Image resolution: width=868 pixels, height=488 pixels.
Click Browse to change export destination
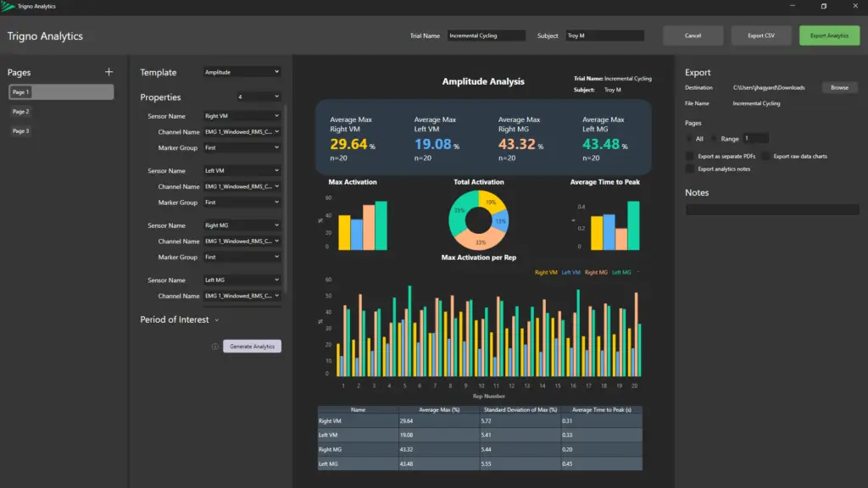pyautogui.click(x=838, y=86)
